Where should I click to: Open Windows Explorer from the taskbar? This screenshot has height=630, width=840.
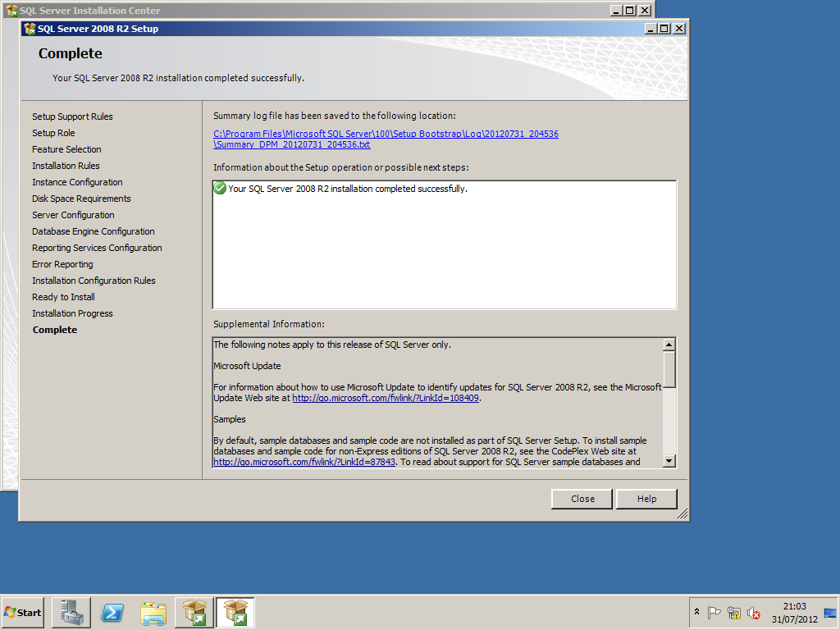(153, 612)
